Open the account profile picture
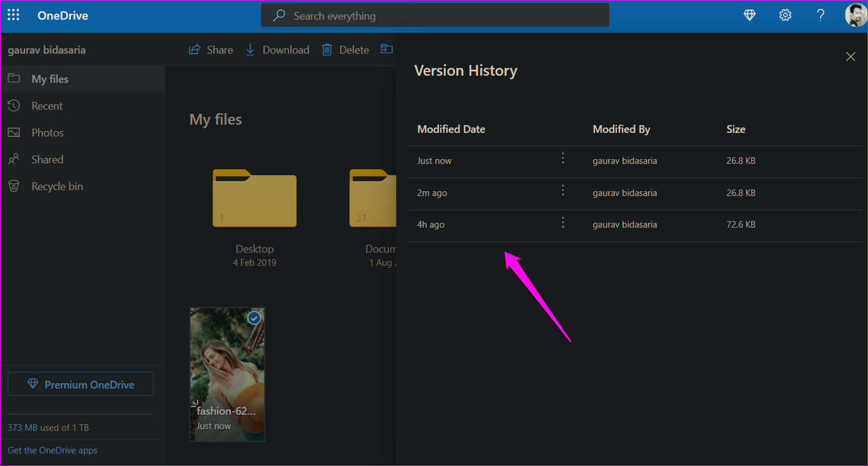 [856, 16]
